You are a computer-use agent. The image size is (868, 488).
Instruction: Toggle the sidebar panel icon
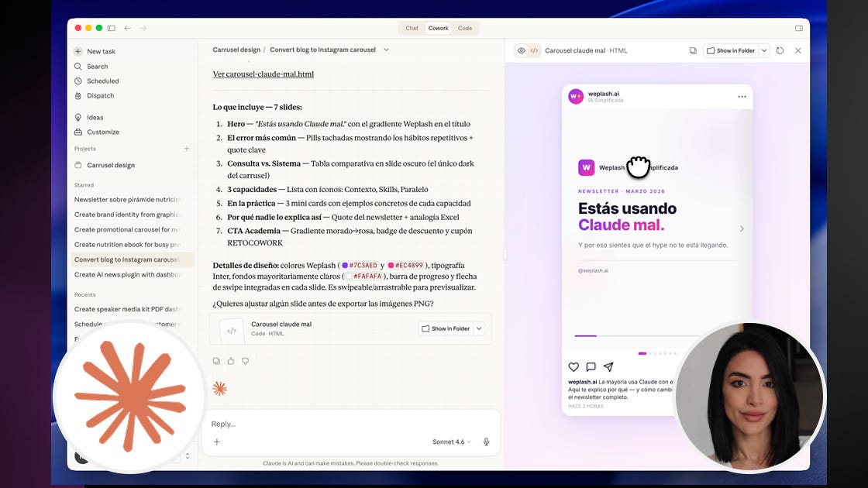coord(112,28)
